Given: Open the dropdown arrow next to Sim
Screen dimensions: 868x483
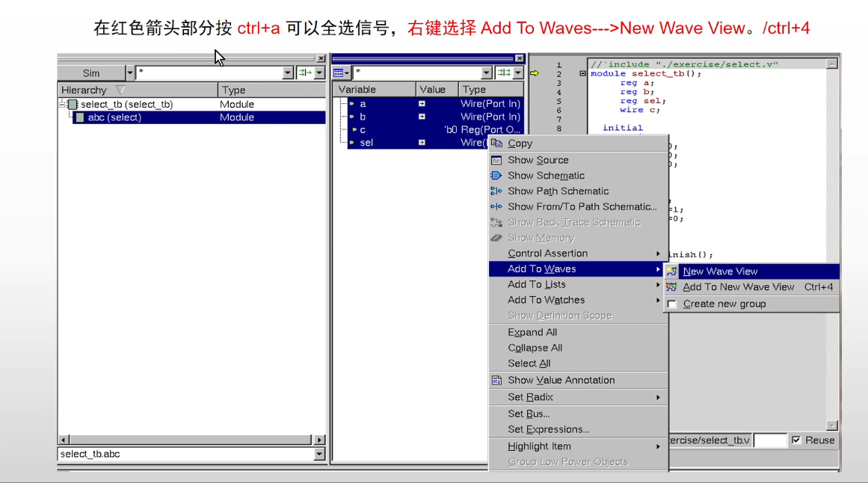Looking at the screenshot, I should tap(130, 73).
